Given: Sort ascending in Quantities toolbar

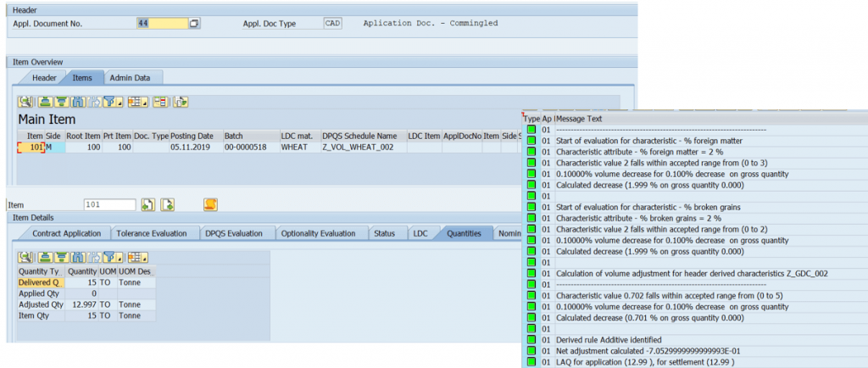Looking at the screenshot, I should 46,257.
